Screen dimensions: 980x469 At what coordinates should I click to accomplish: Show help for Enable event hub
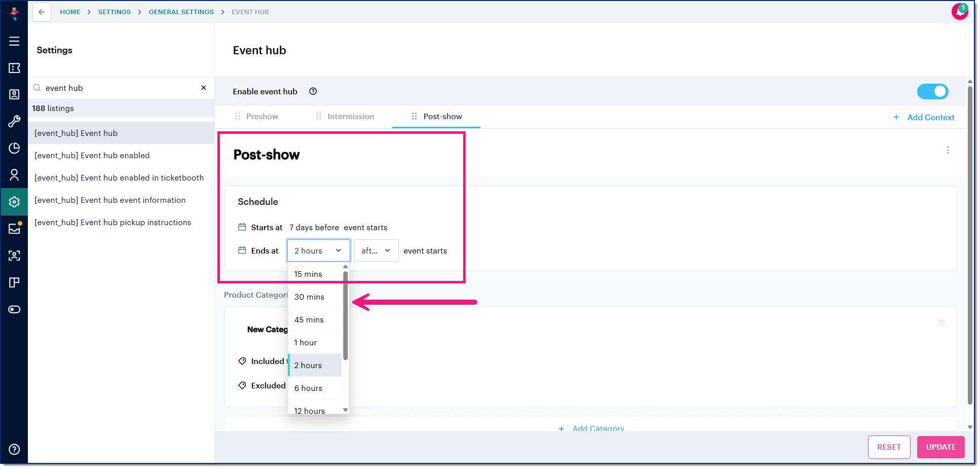(313, 91)
